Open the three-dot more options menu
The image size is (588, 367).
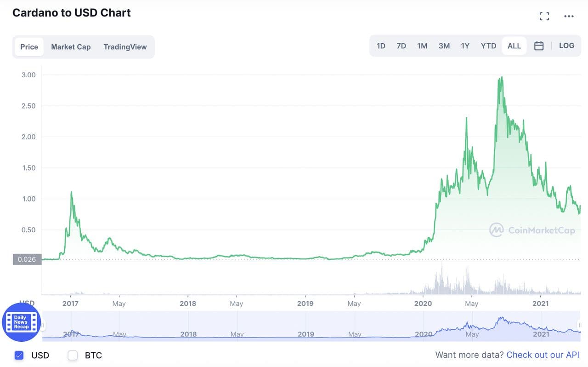pos(569,17)
